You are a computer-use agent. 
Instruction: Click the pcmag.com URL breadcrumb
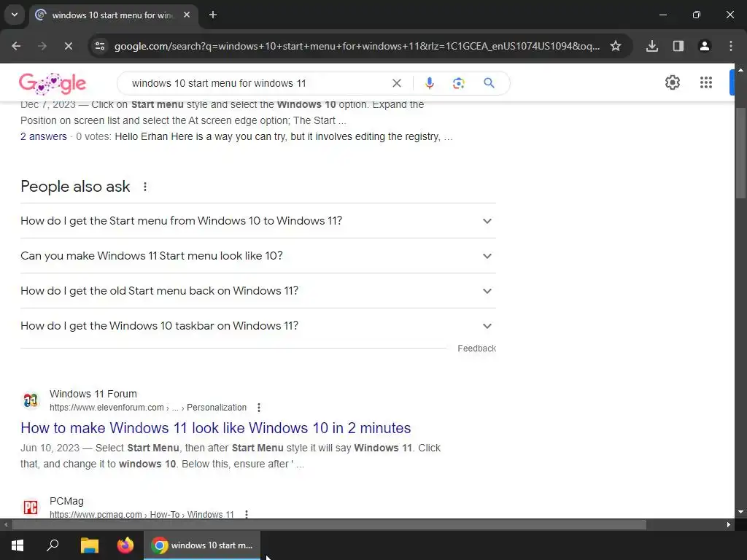[x=142, y=514]
